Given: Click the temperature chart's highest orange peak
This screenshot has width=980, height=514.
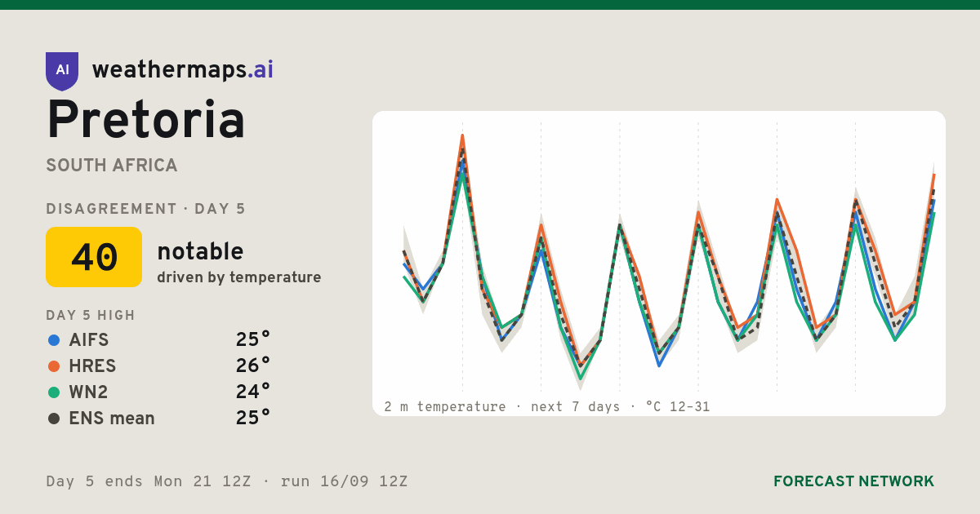Looking at the screenshot, I should (462, 135).
